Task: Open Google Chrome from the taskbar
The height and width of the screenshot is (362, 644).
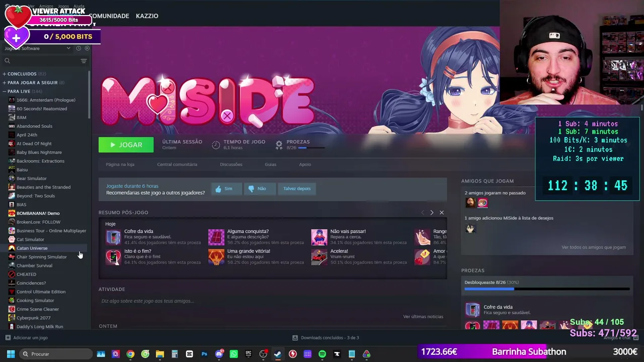Action: pyautogui.click(x=130, y=354)
